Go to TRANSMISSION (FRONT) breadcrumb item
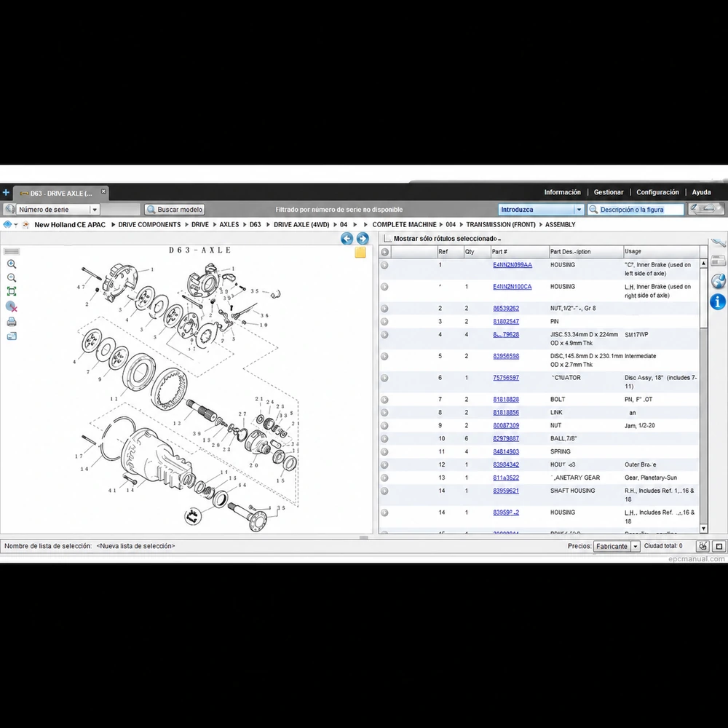This screenshot has height=728, width=728. point(501,225)
